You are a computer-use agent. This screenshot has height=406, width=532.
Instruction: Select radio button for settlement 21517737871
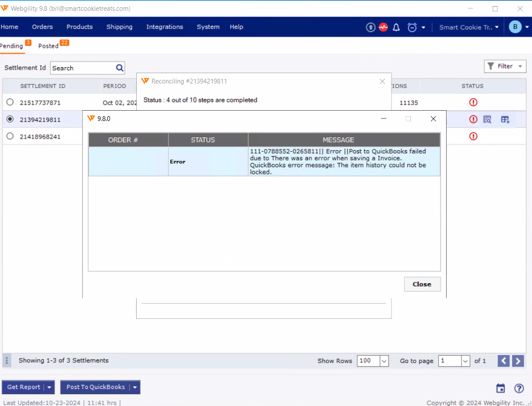point(10,102)
